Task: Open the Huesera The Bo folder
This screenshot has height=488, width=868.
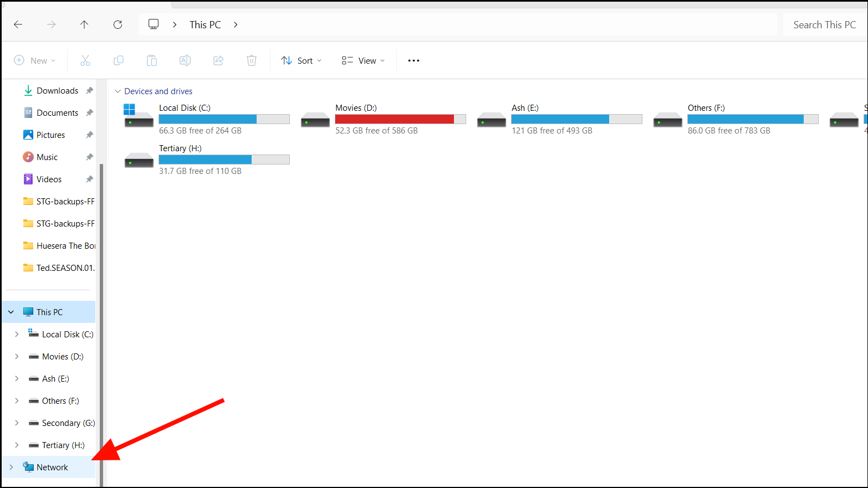Action: pos(58,245)
